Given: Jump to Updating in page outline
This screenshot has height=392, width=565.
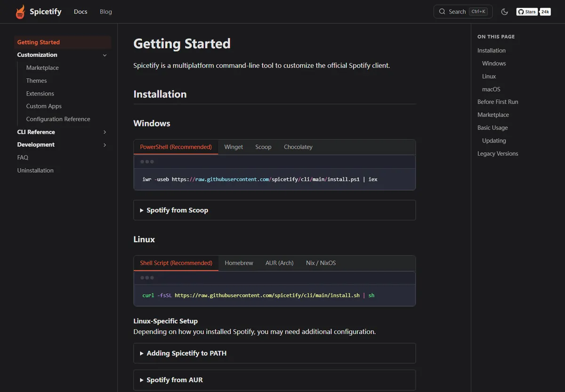Looking at the screenshot, I should (x=494, y=141).
